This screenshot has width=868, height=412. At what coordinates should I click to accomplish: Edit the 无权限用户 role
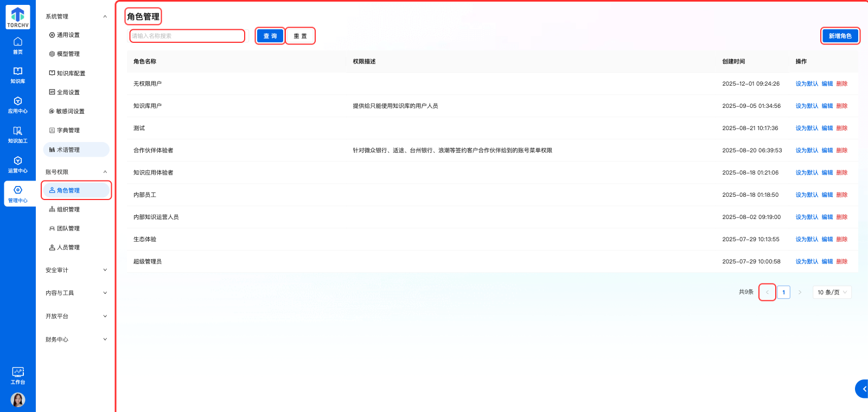coord(827,83)
